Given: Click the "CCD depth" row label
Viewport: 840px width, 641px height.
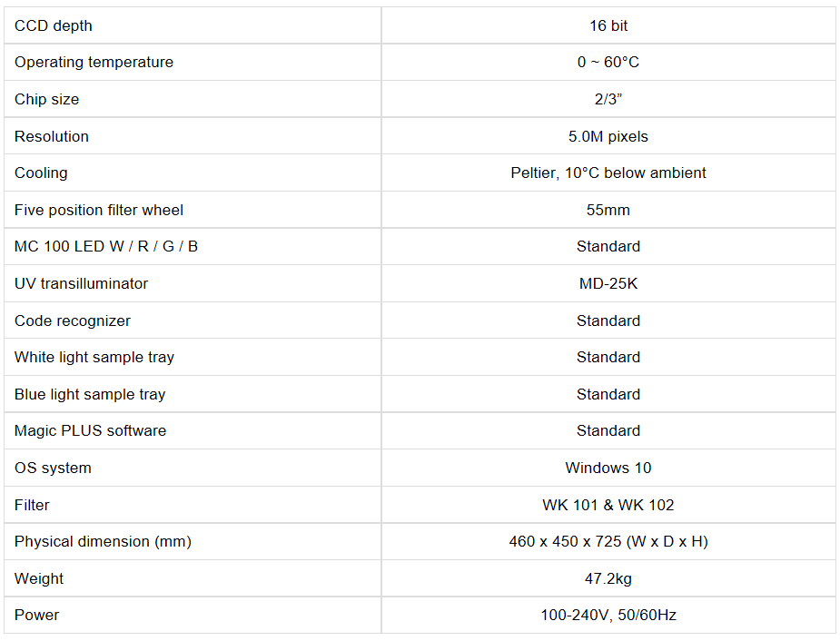Looking at the screenshot, I should pyautogui.click(x=54, y=25).
